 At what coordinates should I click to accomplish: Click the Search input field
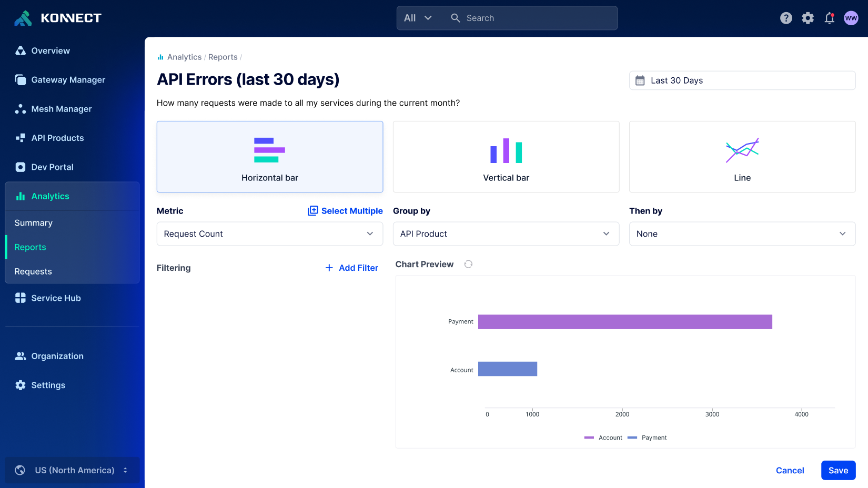(537, 18)
